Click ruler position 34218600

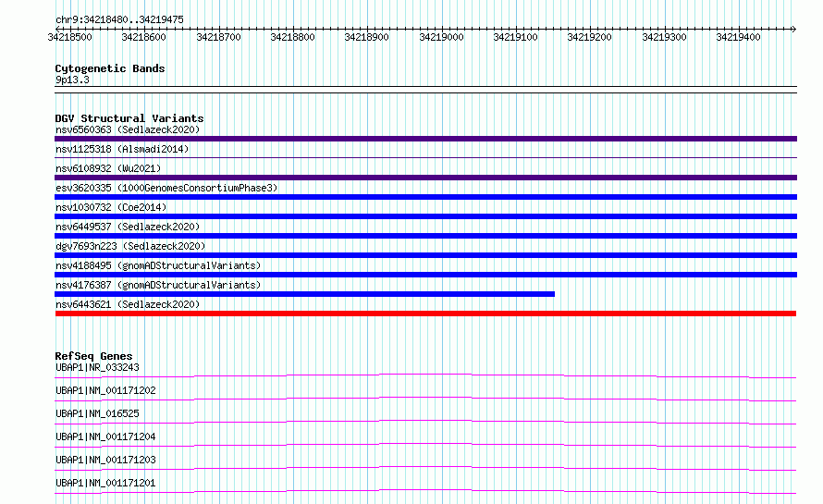pyautogui.click(x=144, y=37)
